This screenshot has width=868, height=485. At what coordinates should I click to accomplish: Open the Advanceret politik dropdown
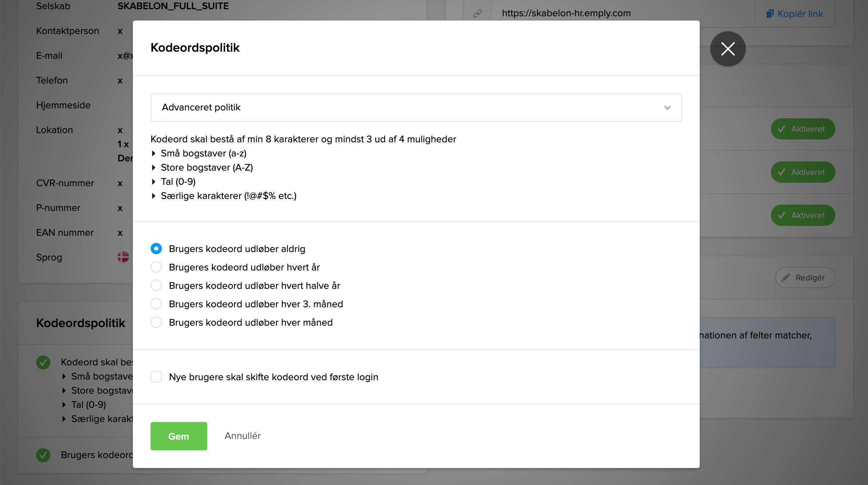click(x=416, y=108)
